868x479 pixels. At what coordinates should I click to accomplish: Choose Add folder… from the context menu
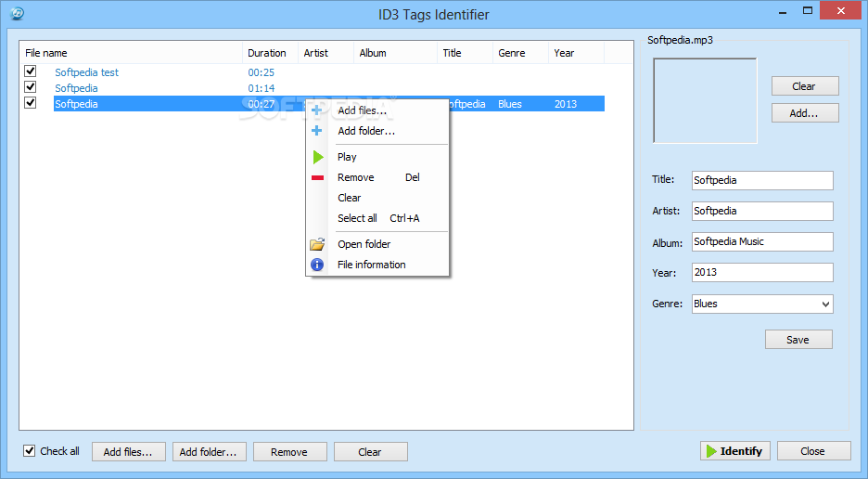377,131
